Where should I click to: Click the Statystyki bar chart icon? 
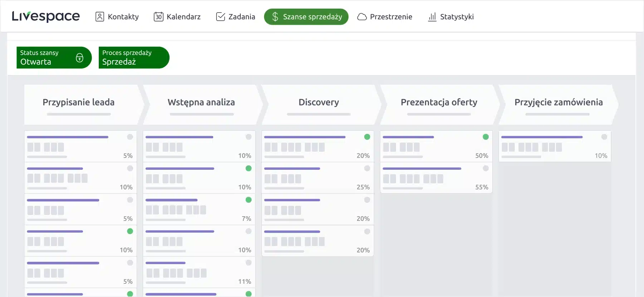coord(432,17)
